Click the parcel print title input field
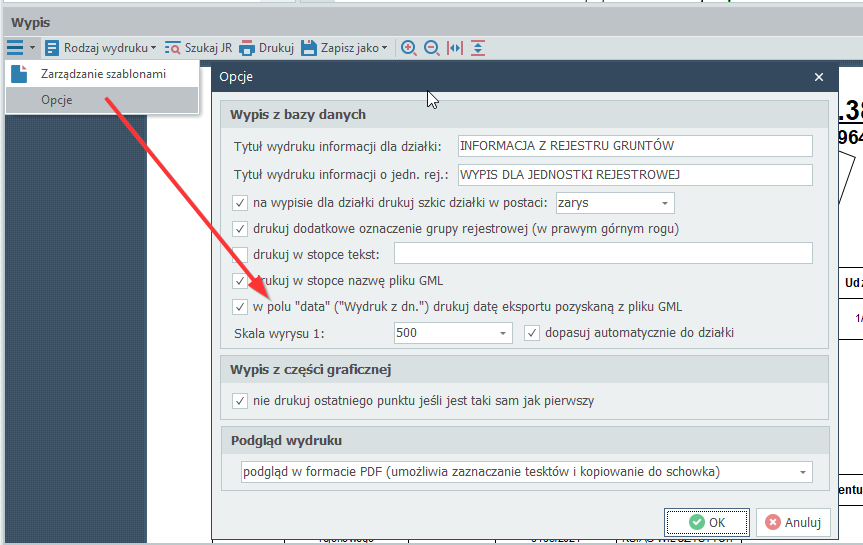The image size is (863, 545). (x=634, y=146)
